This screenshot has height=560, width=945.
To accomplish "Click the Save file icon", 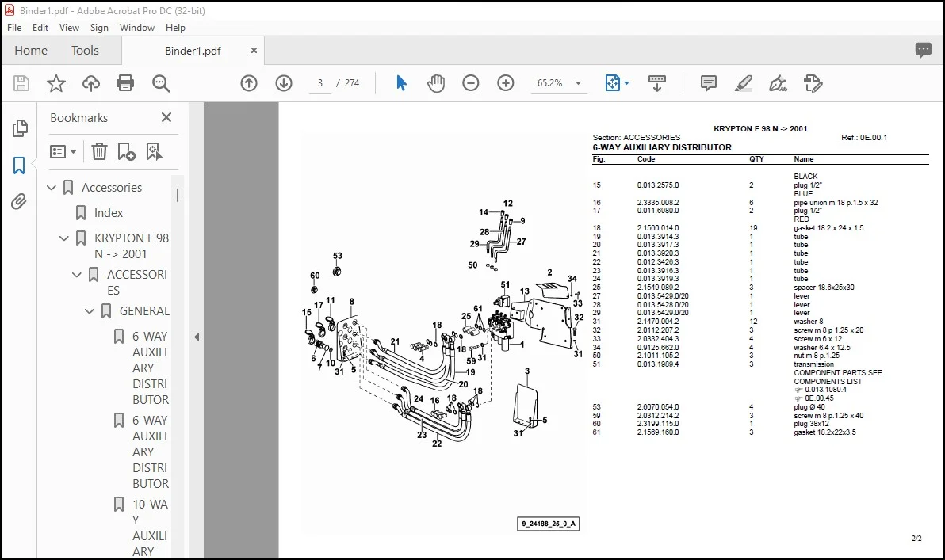I will pyautogui.click(x=21, y=83).
